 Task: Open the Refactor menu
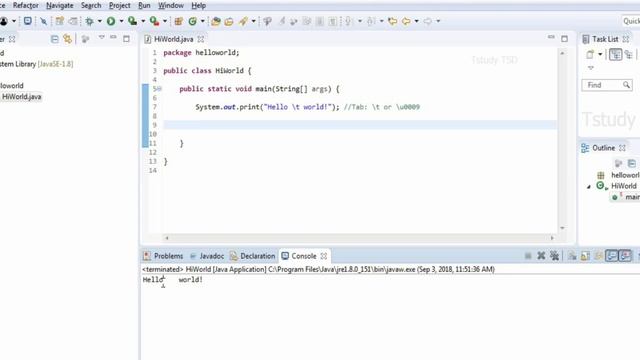tap(25, 5)
